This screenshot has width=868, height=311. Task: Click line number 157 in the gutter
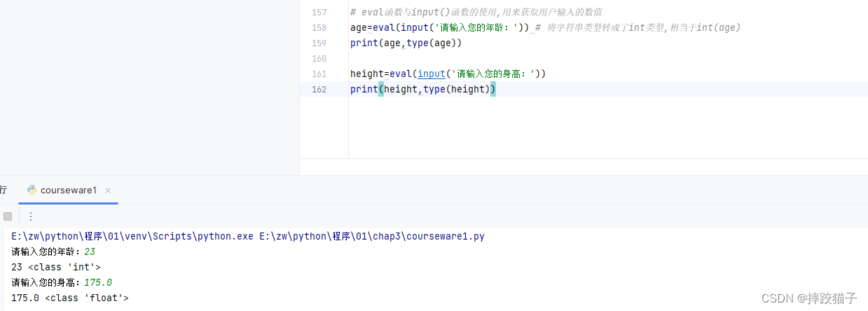click(x=319, y=13)
